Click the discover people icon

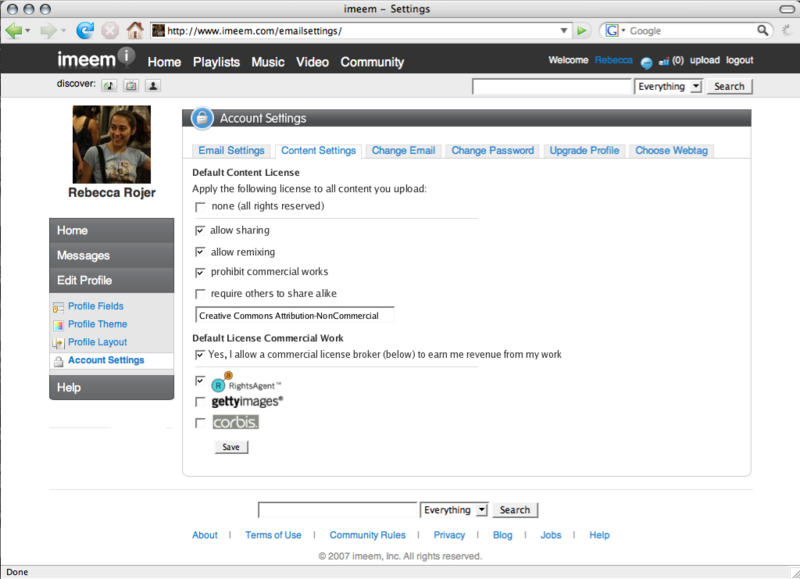pyautogui.click(x=153, y=86)
